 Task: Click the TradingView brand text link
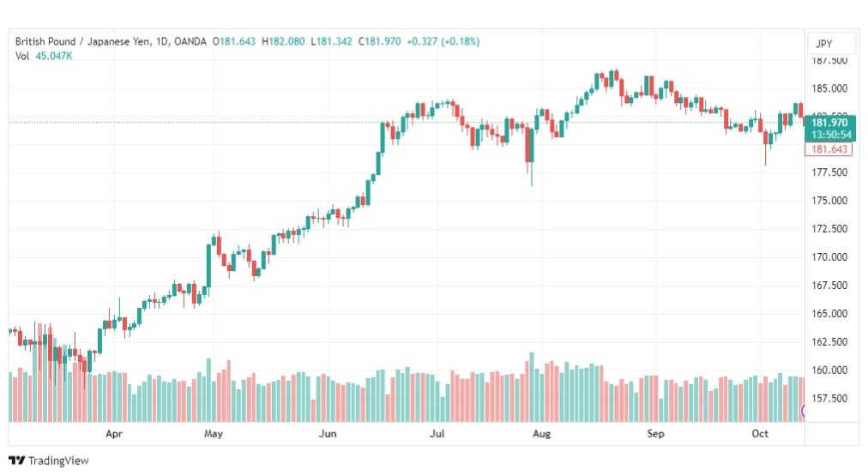pos(58,461)
